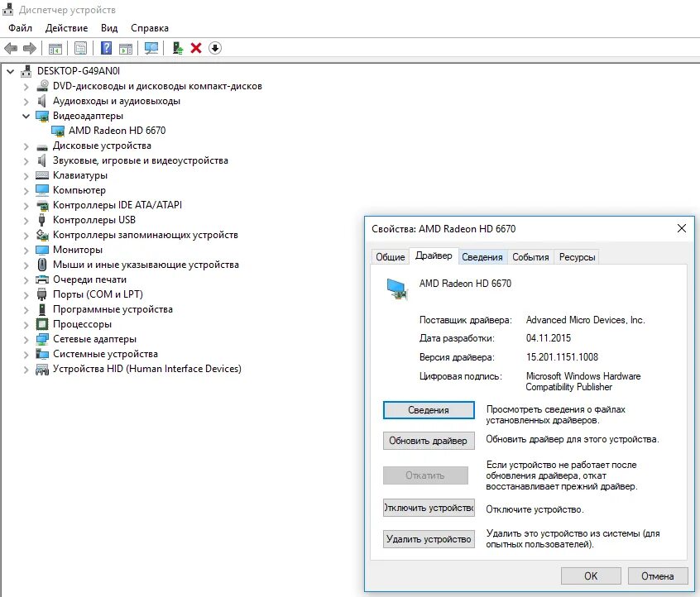Click the Monitors category icon
This screenshot has height=597, width=700.
[42, 250]
